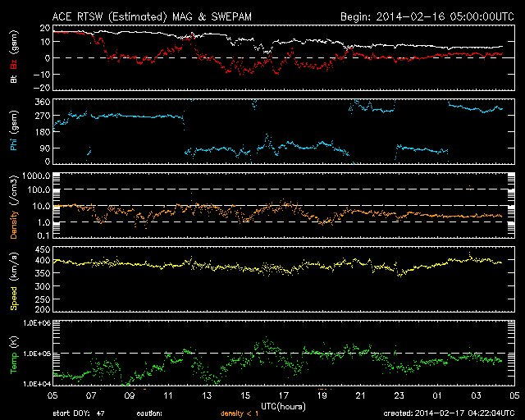
Task: Click the '1000.0' tick on the Density axis
Action: [x=36, y=176]
